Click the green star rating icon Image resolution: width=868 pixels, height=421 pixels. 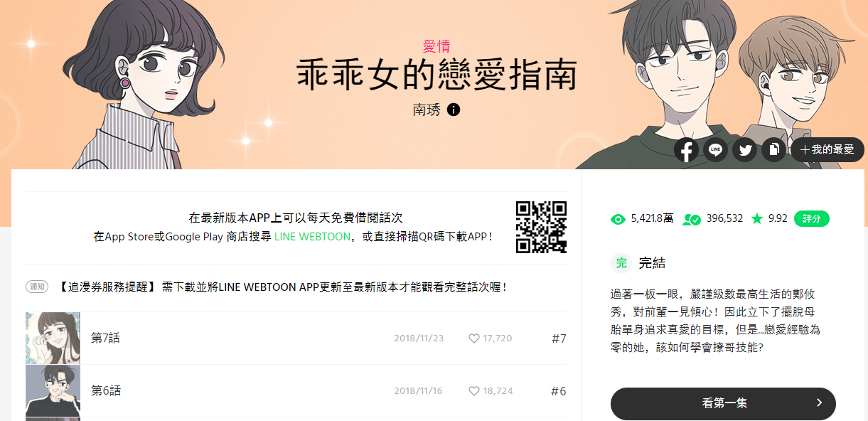coord(757,218)
